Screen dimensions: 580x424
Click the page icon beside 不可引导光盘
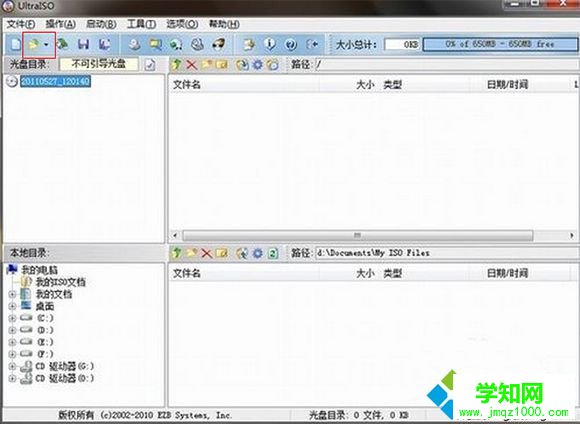[x=150, y=65]
